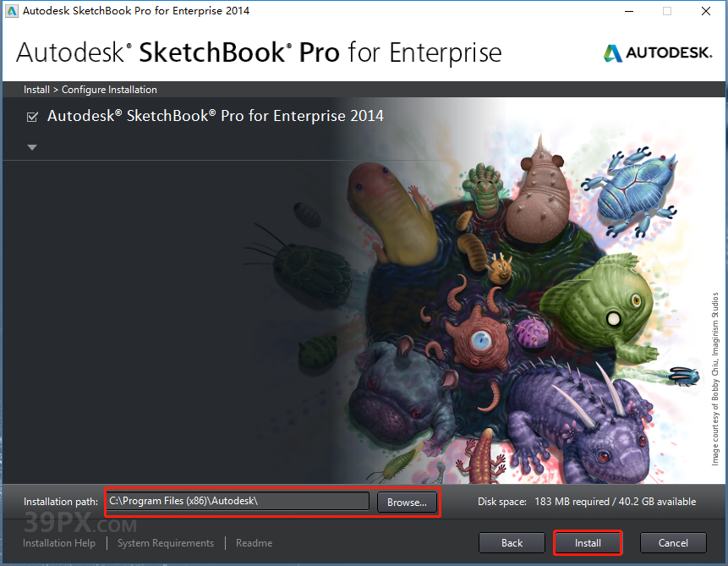Click the "Disk space:" label
This screenshot has height=566, width=728.
coord(502,502)
